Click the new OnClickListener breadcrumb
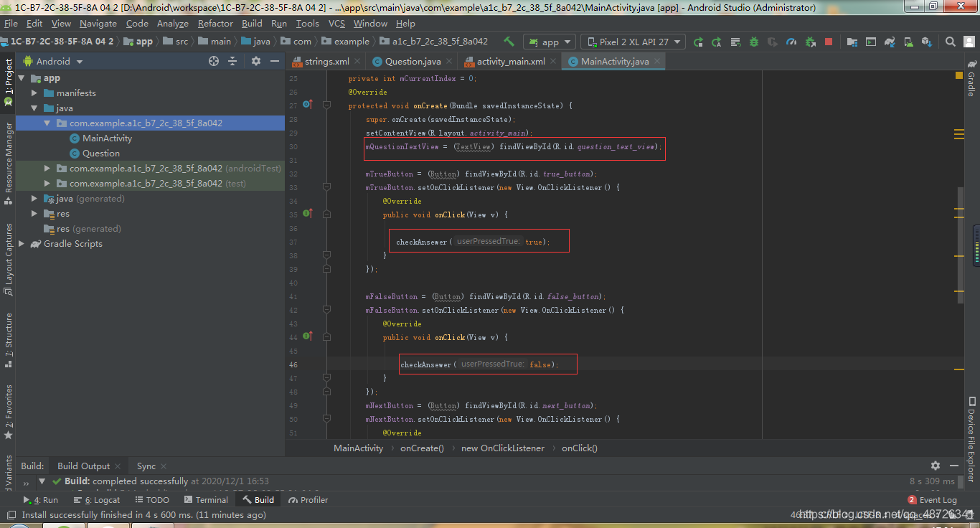The height and width of the screenshot is (528, 980). [x=503, y=448]
